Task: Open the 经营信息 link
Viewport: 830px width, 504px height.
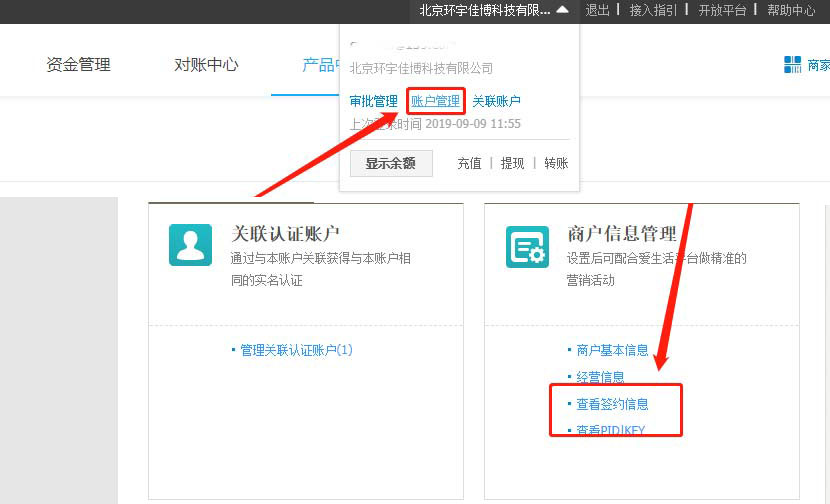Action: point(600,377)
